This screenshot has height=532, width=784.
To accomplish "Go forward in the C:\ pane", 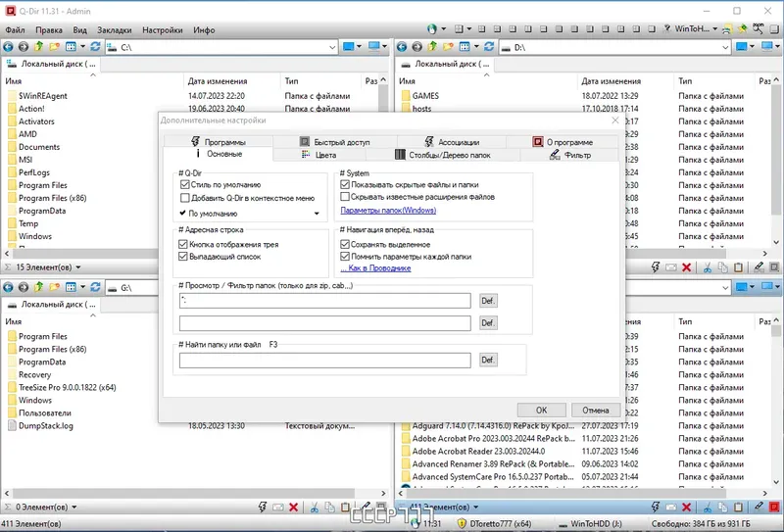I will [x=24, y=47].
